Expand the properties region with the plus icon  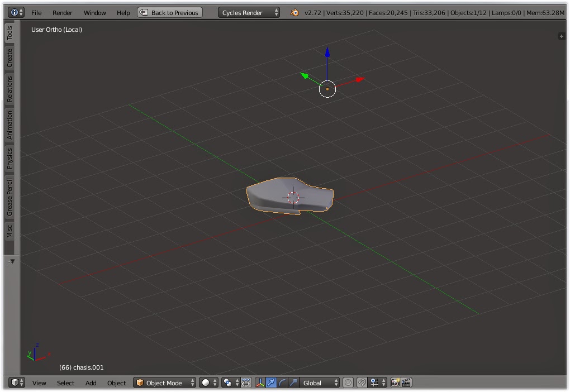click(x=561, y=36)
